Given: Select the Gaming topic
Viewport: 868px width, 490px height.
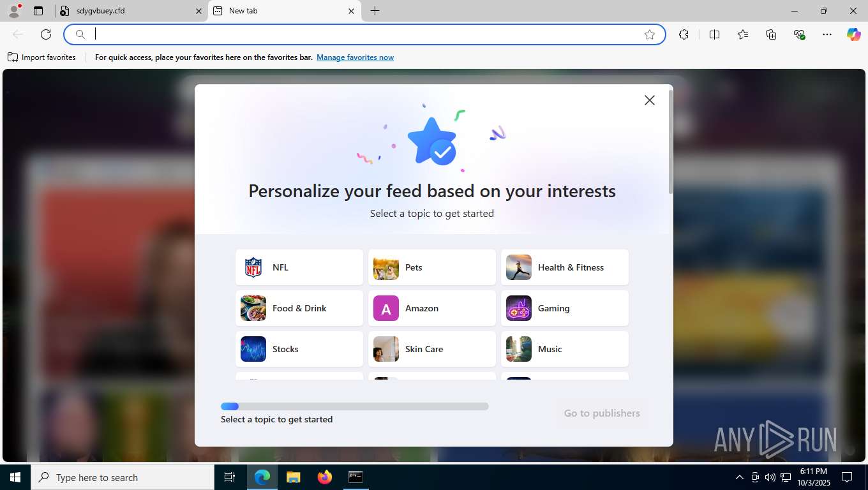Looking at the screenshot, I should pos(565,308).
